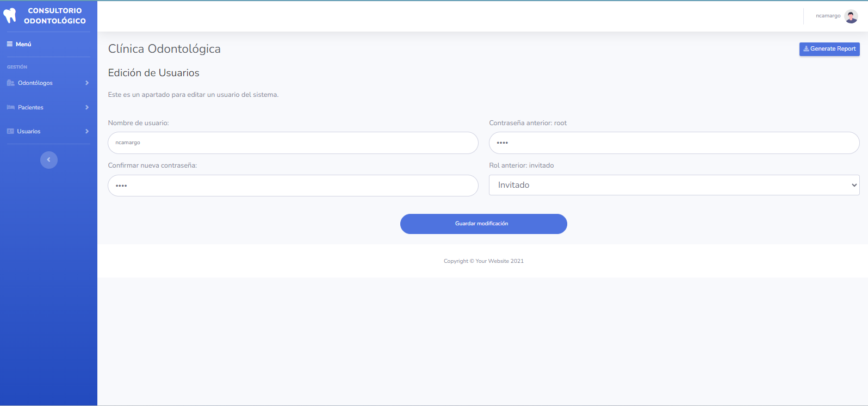Expand the Usuarios chevron
Image resolution: width=868 pixels, height=406 pixels.
tap(87, 131)
